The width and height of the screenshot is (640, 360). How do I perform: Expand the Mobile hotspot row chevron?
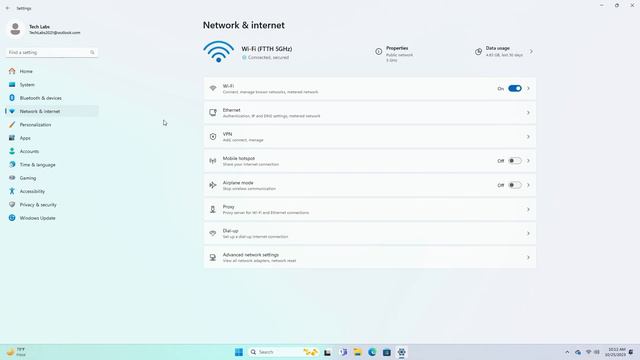528,161
